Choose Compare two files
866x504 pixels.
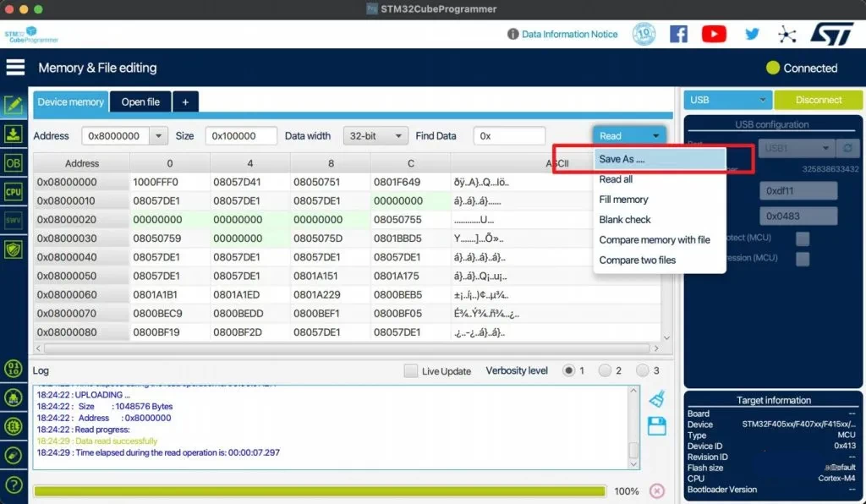[x=660, y=260]
